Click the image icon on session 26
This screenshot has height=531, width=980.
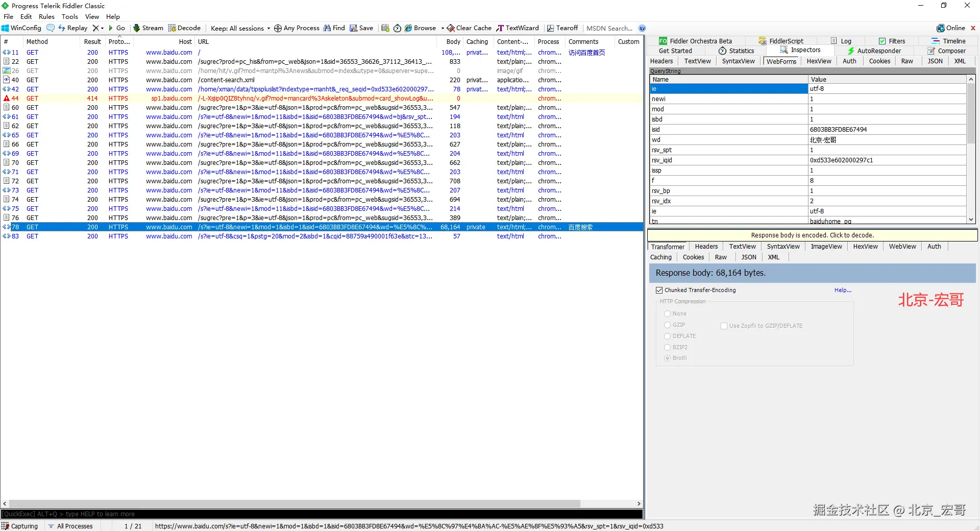coord(7,70)
